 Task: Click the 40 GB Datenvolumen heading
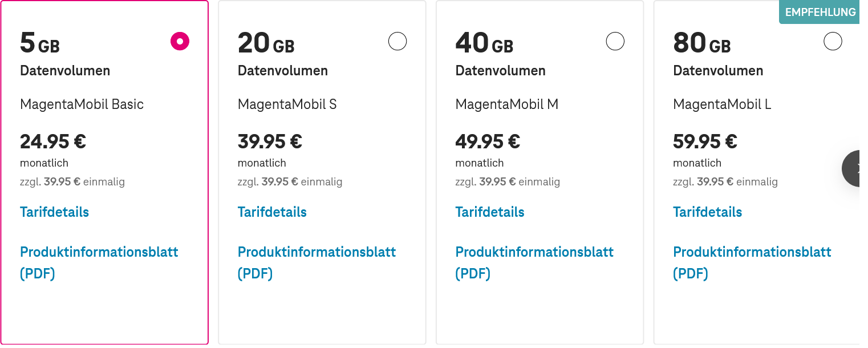(501, 54)
